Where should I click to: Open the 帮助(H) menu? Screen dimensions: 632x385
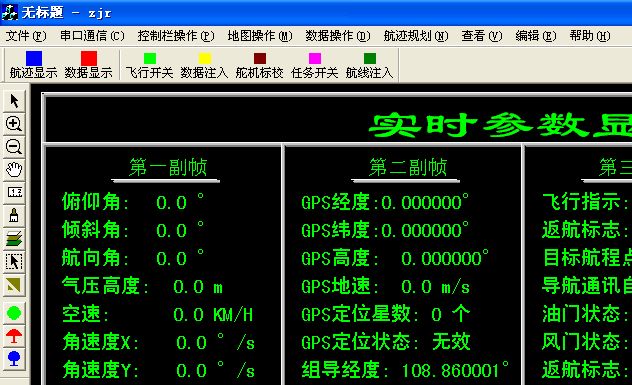(590, 36)
